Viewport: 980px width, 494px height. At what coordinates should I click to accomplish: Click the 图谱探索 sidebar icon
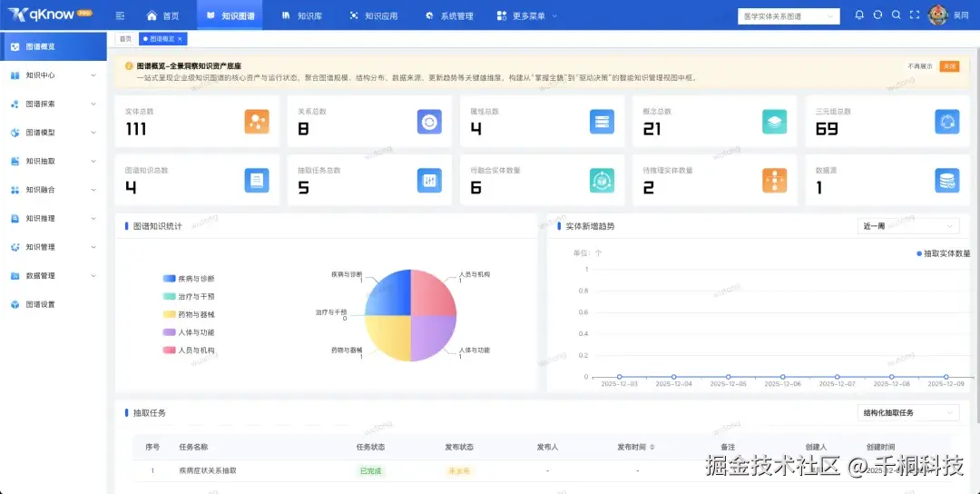click(15, 104)
